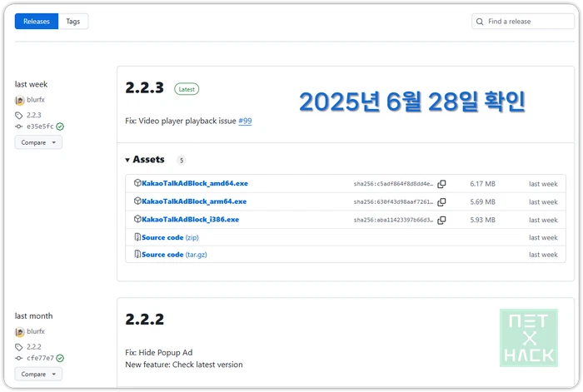Click package icon for i386.exe asset
Image resolution: width=583 pixels, height=392 pixels.
tap(137, 219)
